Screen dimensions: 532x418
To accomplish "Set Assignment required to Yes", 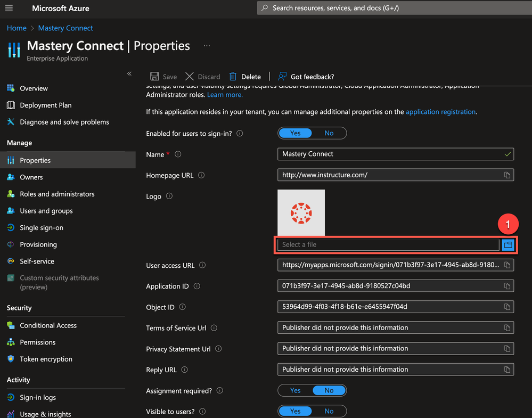I will coord(296,391).
